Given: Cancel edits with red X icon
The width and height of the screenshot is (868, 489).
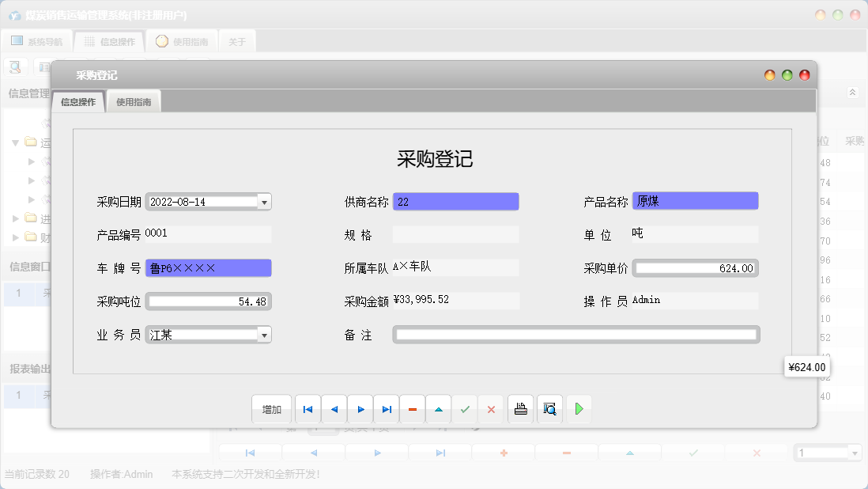Looking at the screenshot, I should [490, 409].
